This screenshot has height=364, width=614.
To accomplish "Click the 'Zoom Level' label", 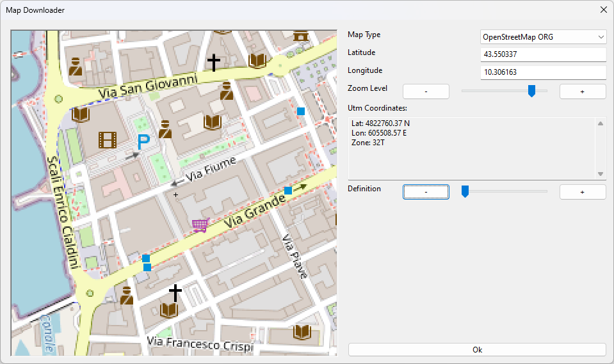I will (x=368, y=88).
